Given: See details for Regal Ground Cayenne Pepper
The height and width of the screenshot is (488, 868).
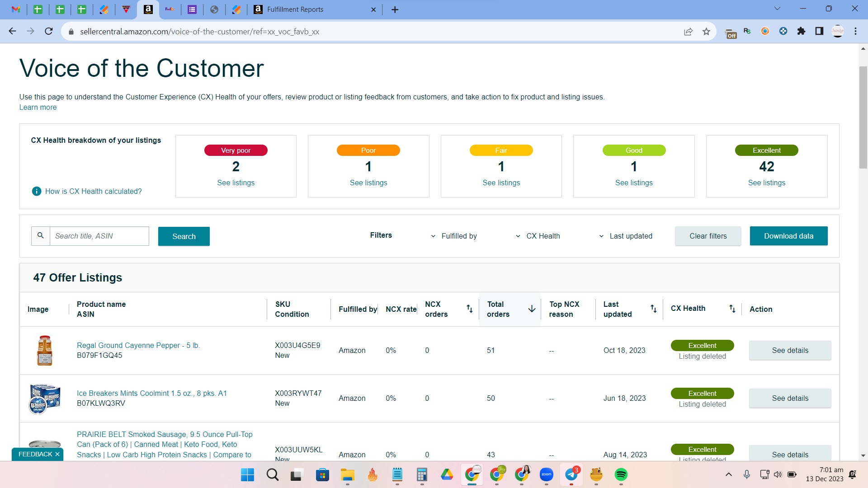Looking at the screenshot, I should (x=790, y=350).
